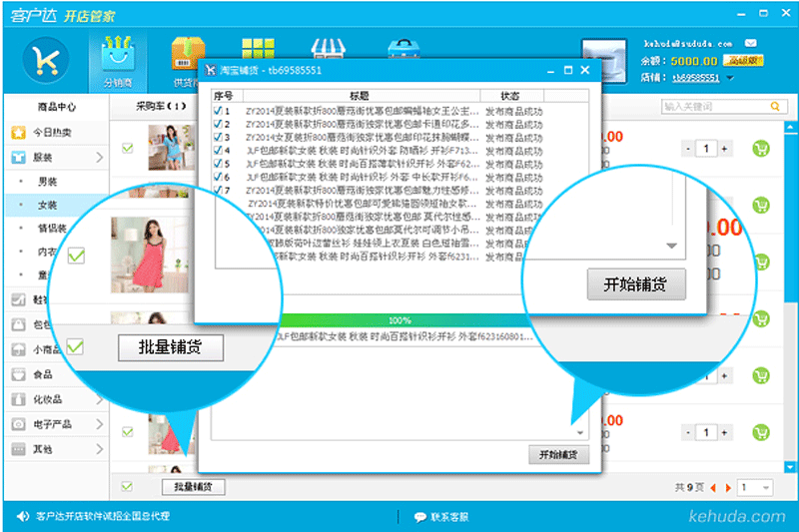Close the 淘宝铺货 dialog
This screenshot has height=532, width=799.
(x=585, y=70)
